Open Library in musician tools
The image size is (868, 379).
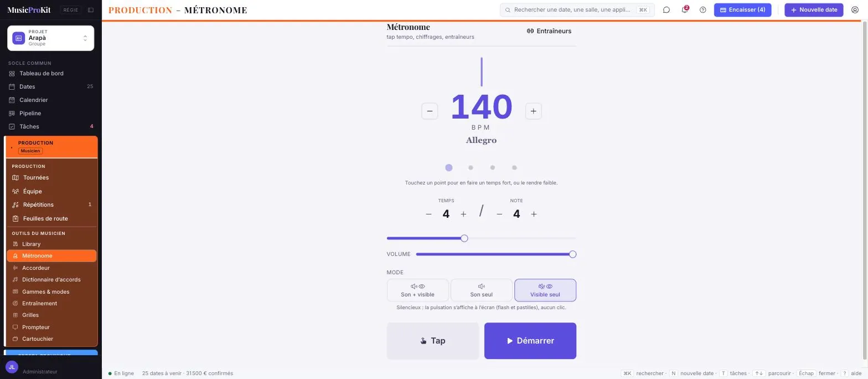[51, 244]
